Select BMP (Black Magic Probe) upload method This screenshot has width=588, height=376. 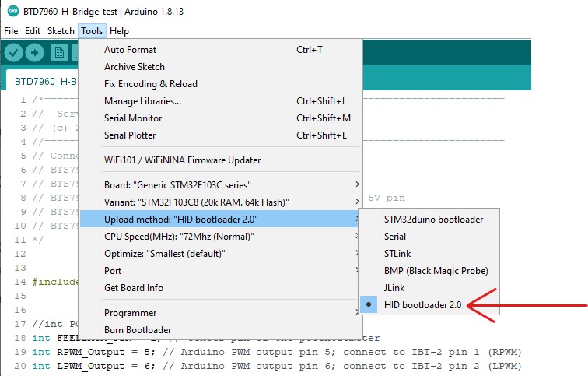(429, 271)
